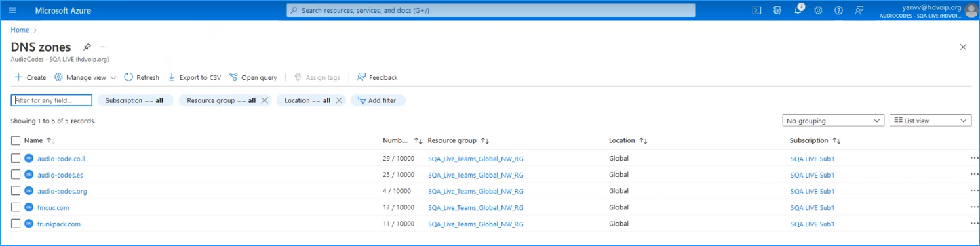Click Open query in toolbar

(253, 77)
